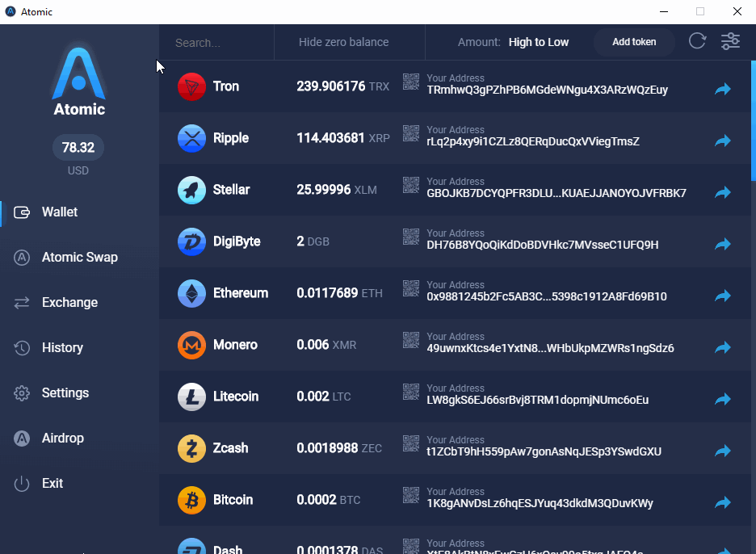This screenshot has height=554, width=756.
Task: Click the 25.99996 XLM balance
Action: (337, 190)
